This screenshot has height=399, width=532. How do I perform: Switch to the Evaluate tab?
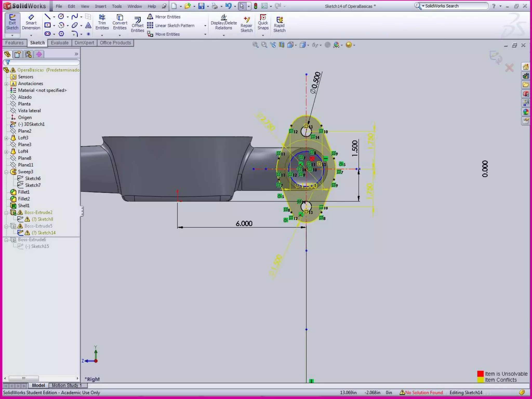coord(59,43)
